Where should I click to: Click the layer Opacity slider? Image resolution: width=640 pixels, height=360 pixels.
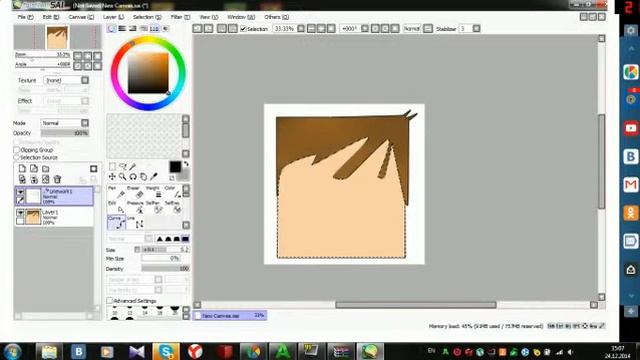click(x=64, y=133)
